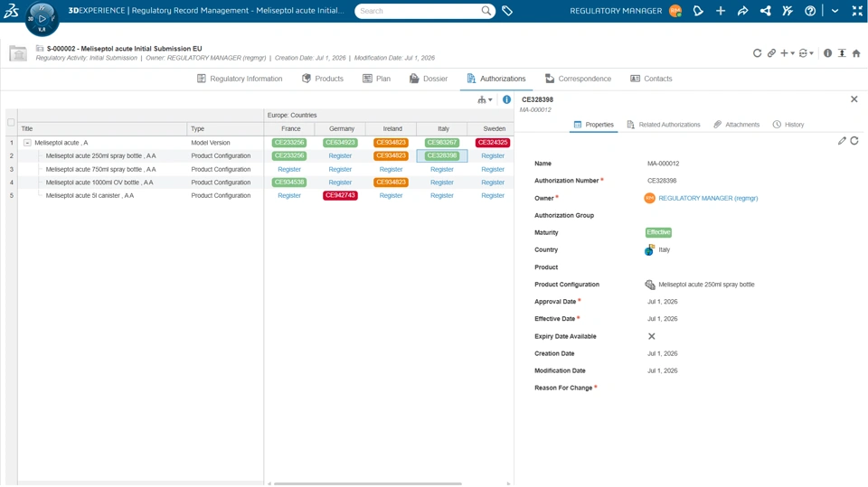
Task: Click Register for 1000ml OV bottle Italy
Action: coord(442,183)
